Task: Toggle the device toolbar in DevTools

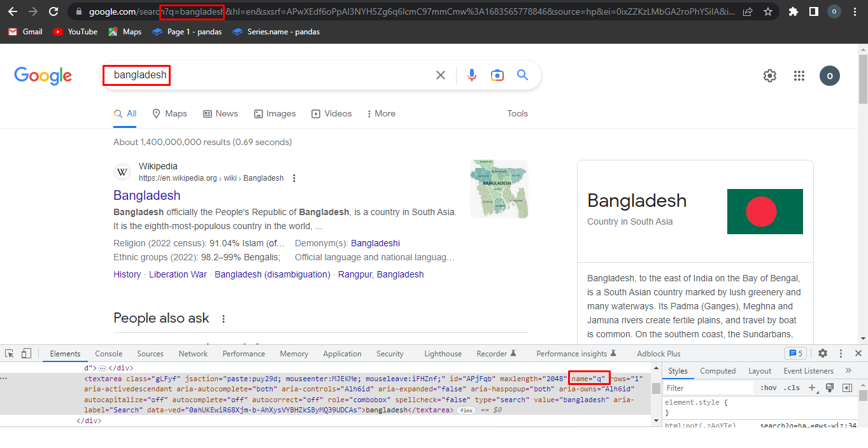Action: coord(26,353)
